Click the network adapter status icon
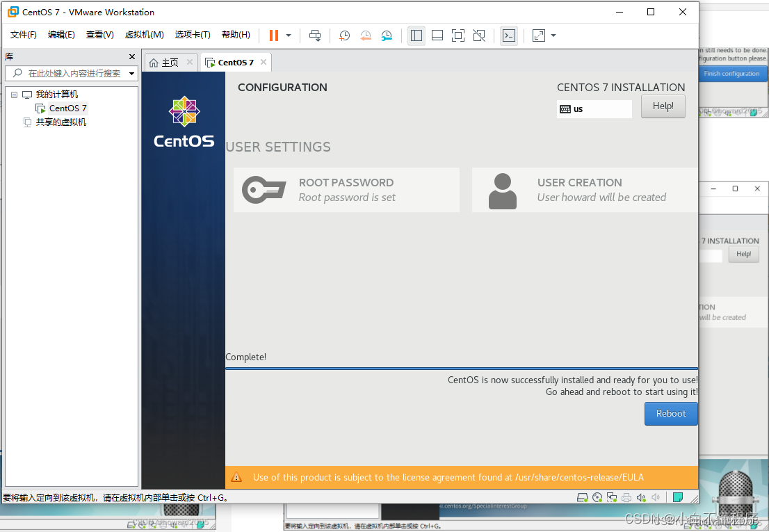This screenshot has height=532, width=769. point(612,498)
